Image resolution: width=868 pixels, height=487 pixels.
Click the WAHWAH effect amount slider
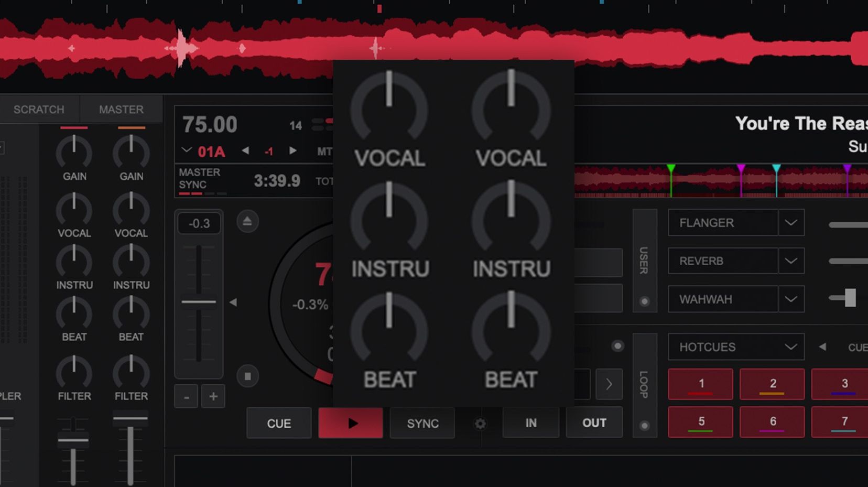click(x=849, y=299)
